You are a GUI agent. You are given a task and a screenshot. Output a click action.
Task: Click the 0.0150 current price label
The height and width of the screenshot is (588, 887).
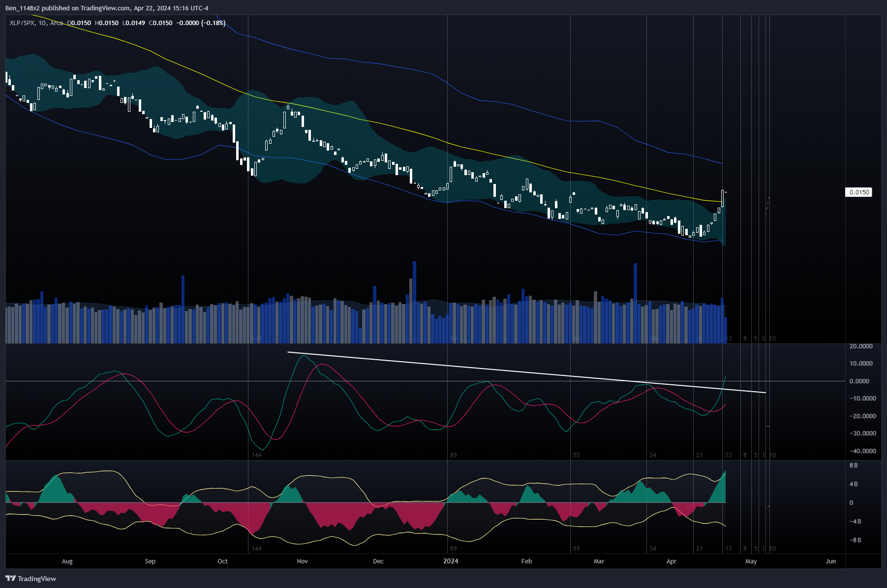click(x=859, y=192)
